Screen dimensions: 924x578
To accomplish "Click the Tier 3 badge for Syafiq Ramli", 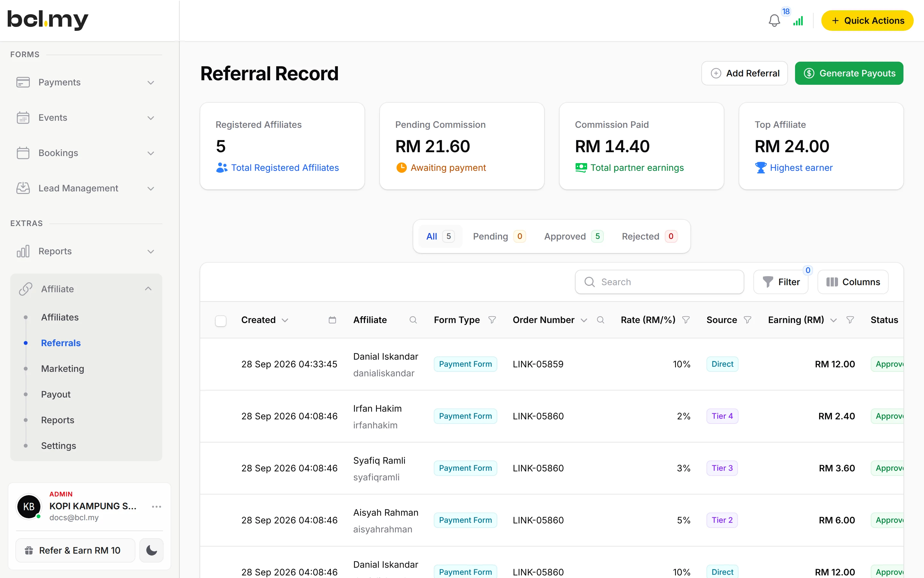I will click(722, 468).
